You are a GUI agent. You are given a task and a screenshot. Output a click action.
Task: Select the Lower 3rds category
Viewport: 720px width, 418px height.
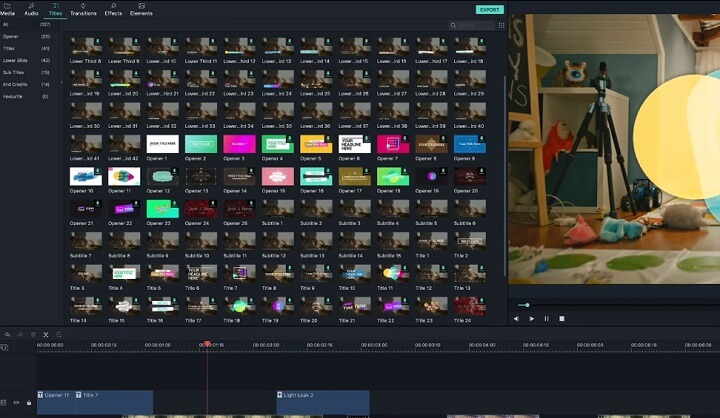[x=26, y=60]
